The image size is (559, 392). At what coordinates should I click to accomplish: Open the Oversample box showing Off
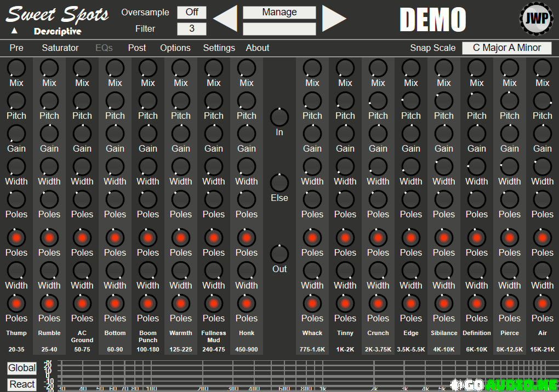pyautogui.click(x=192, y=12)
